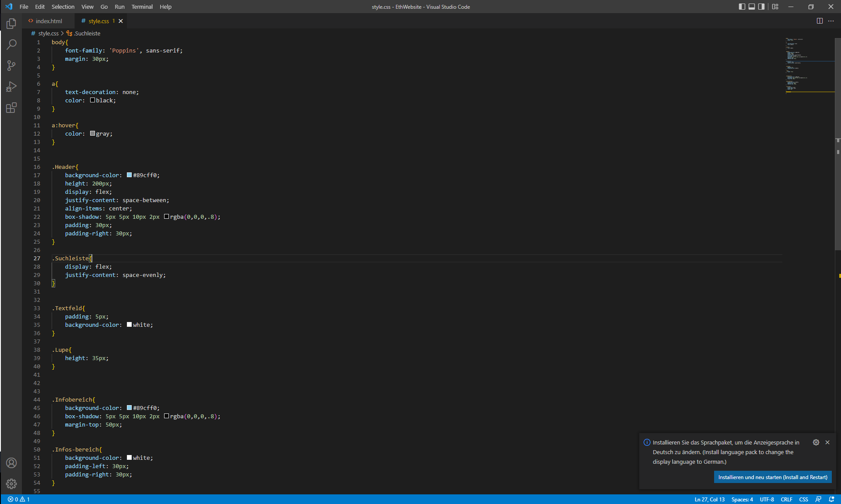Open Manage gear in activity bar

tap(11, 484)
